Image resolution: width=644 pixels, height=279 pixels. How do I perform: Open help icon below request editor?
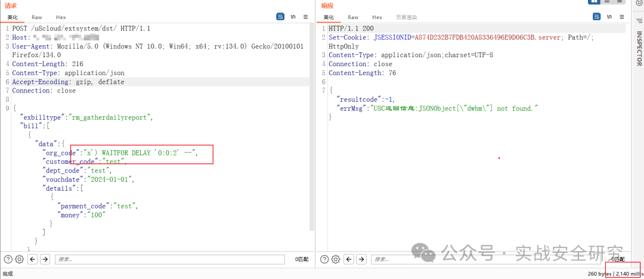coord(8,259)
